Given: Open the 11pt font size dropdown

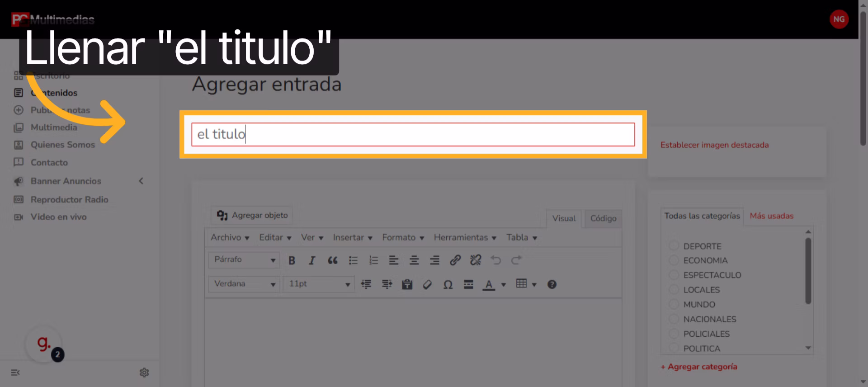Looking at the screenshot, I should click(x=319, y=284).
